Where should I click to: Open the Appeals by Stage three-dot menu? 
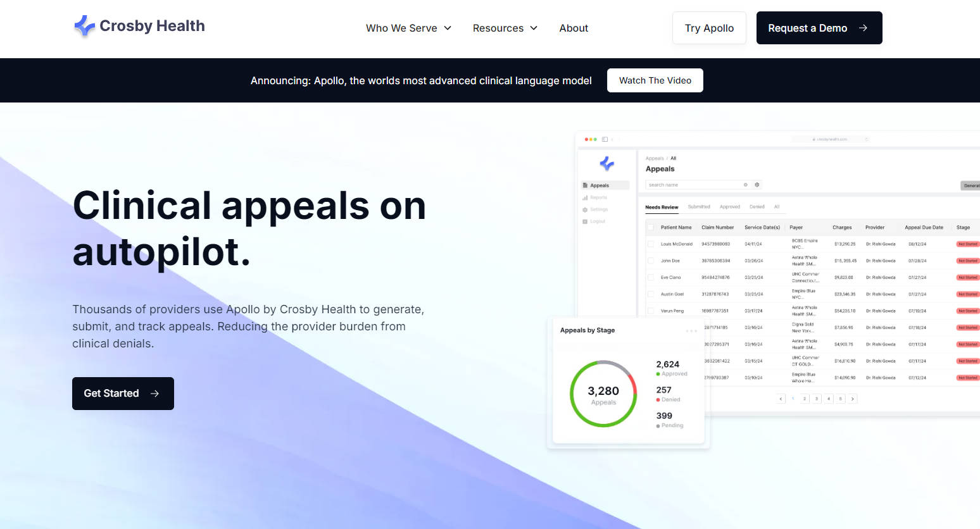(691, 331)
